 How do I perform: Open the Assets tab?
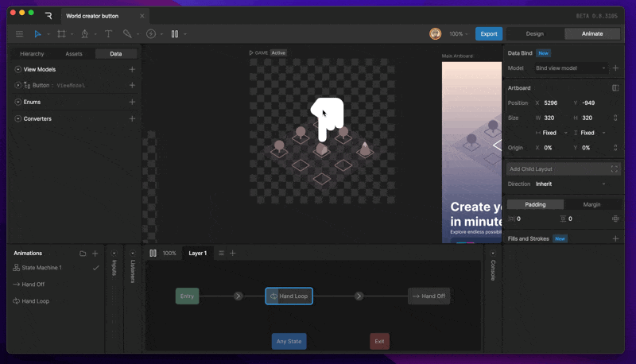[x=74, y=53]
